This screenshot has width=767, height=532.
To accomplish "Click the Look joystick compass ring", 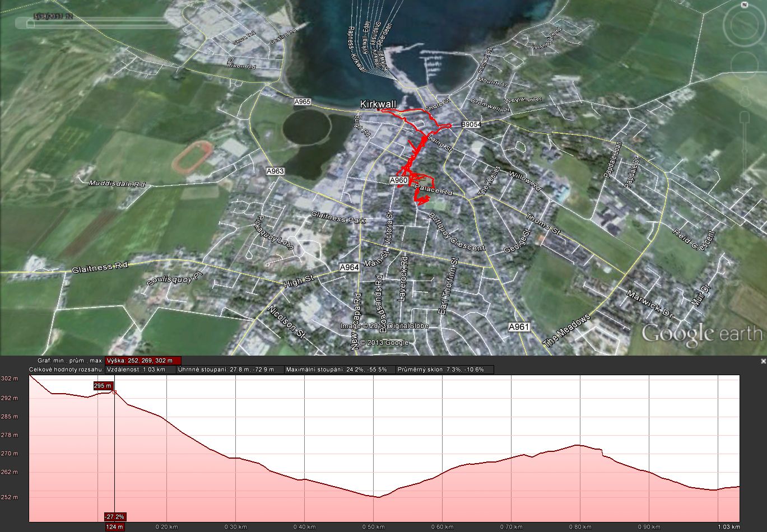I will 727,25.
